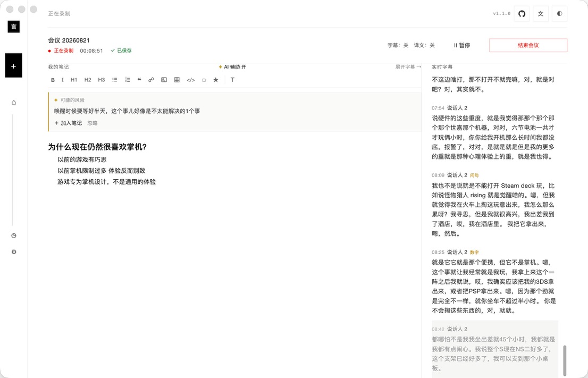Click the caption timestamp 07:54
The image size is (588, 378).
tap(438, 108)
